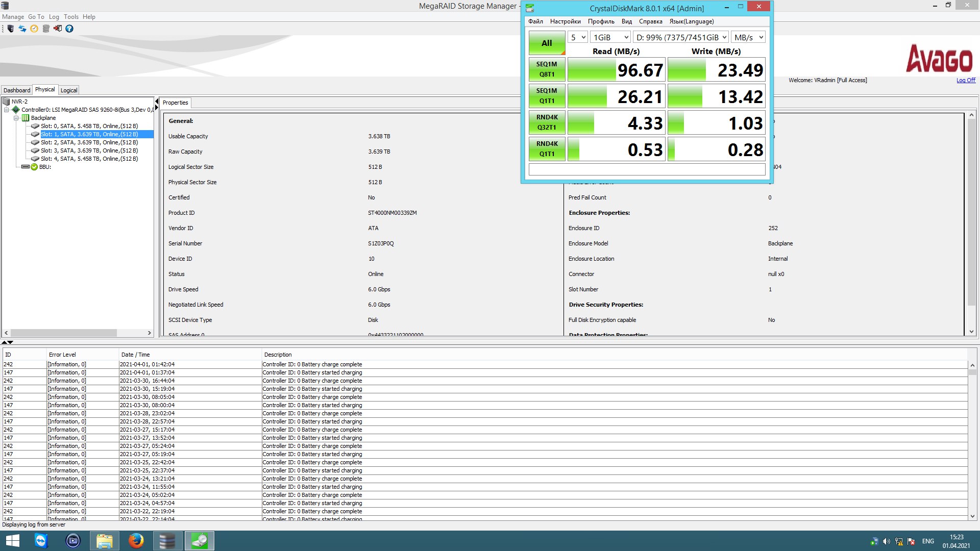Open the Go To menu
This screenshot has width=980, height=551.
coord(36,17)
